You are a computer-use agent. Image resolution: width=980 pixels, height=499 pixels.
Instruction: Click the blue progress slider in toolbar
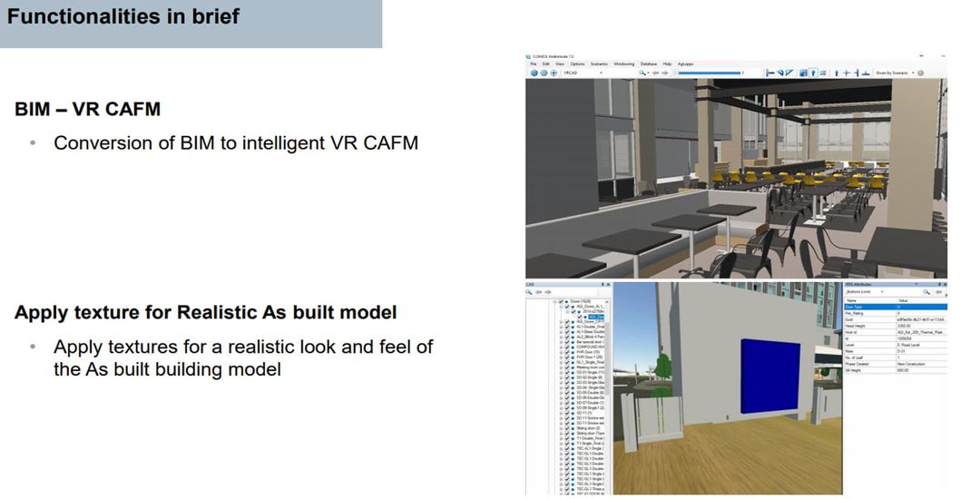point(710,73)
